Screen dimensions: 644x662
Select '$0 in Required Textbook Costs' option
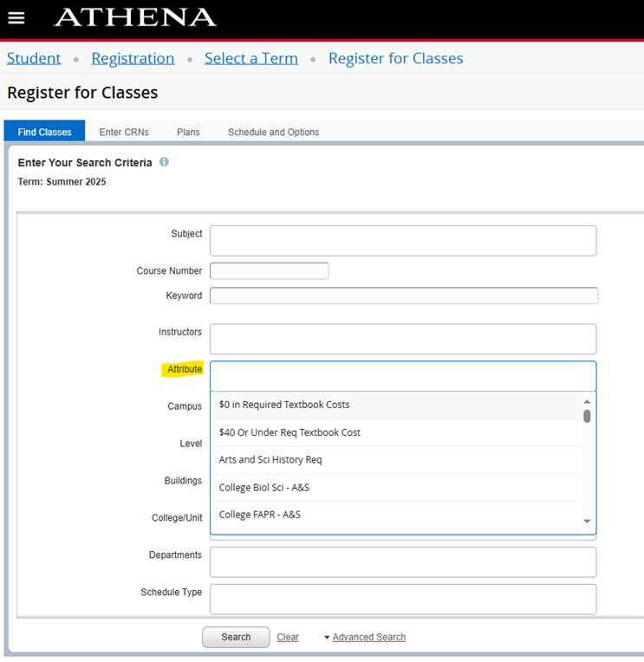click(x=284, y=405)
